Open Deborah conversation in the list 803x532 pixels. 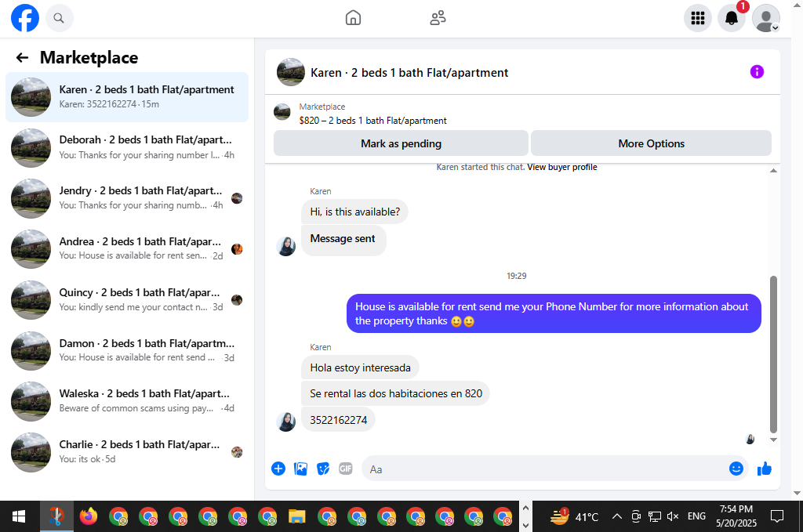coord(127,147)
